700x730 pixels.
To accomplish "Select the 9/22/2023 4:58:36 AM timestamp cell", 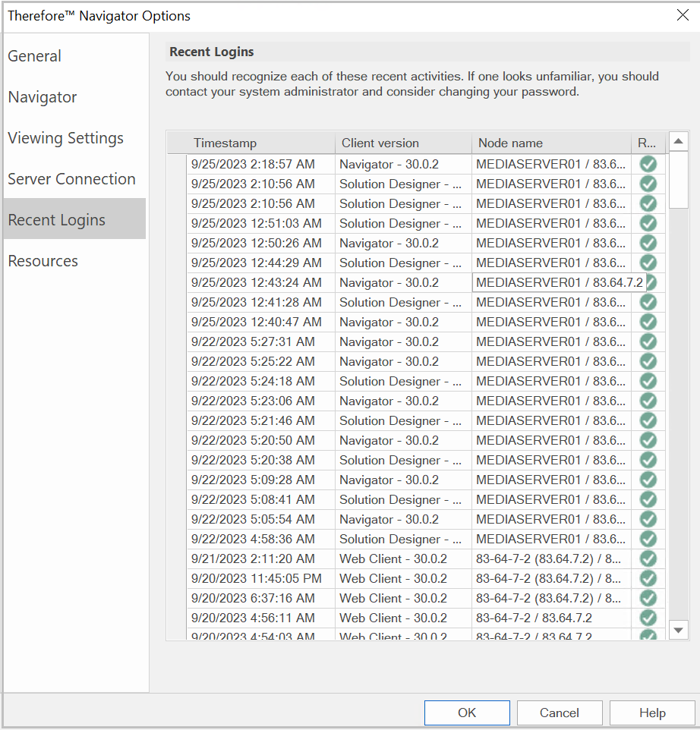I will click(x=261, y=539).
